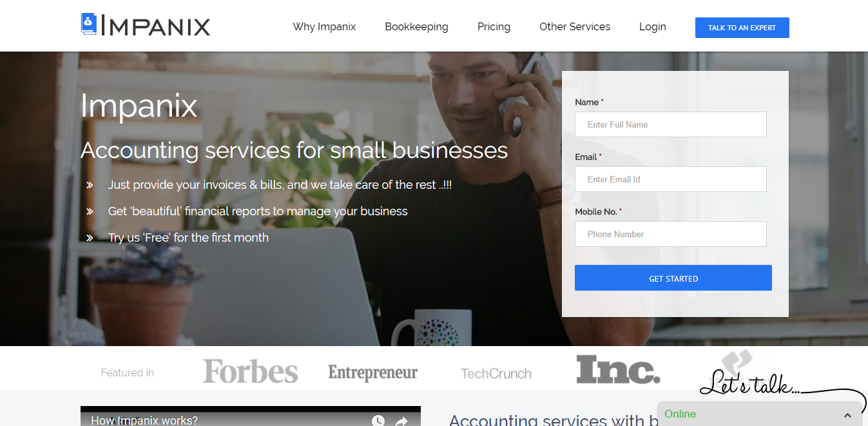
Task: Click the TechCrunch logo
Action: (x=496, y=373)
